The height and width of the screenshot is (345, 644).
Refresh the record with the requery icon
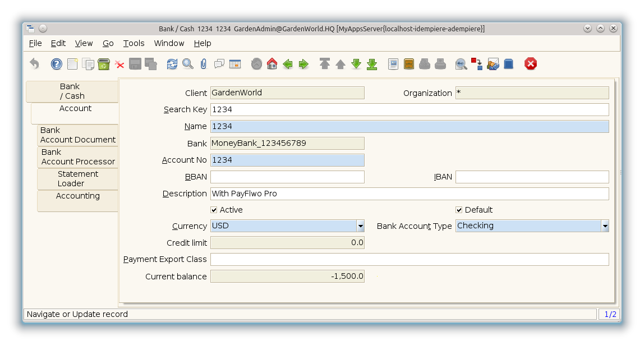(x=172, y=64)
